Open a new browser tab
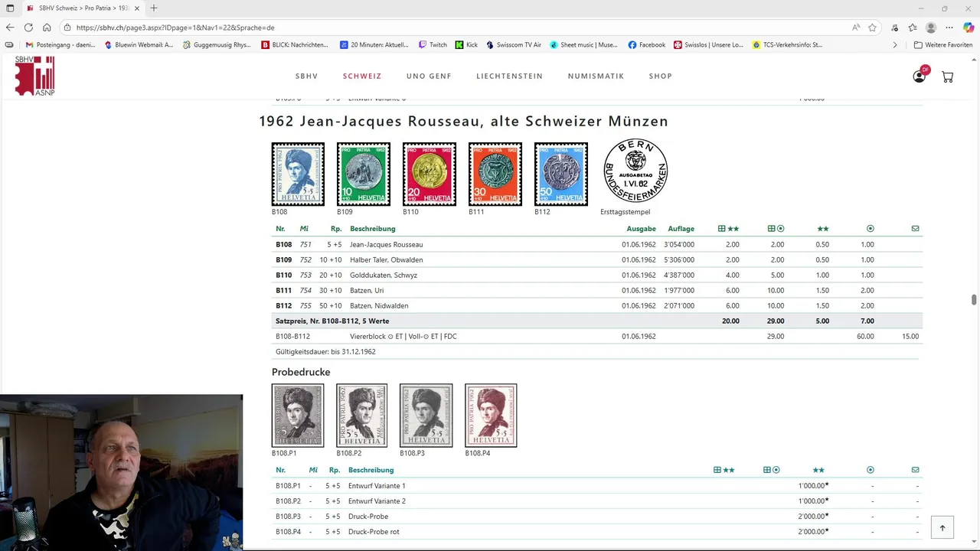The height and width of the screenshot is (551, 980). point(154,8)
